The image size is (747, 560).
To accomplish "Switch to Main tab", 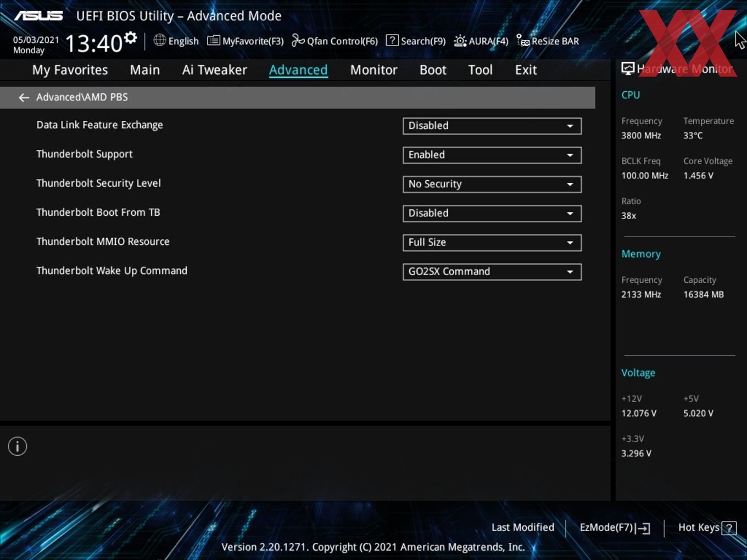I will 145,70.
